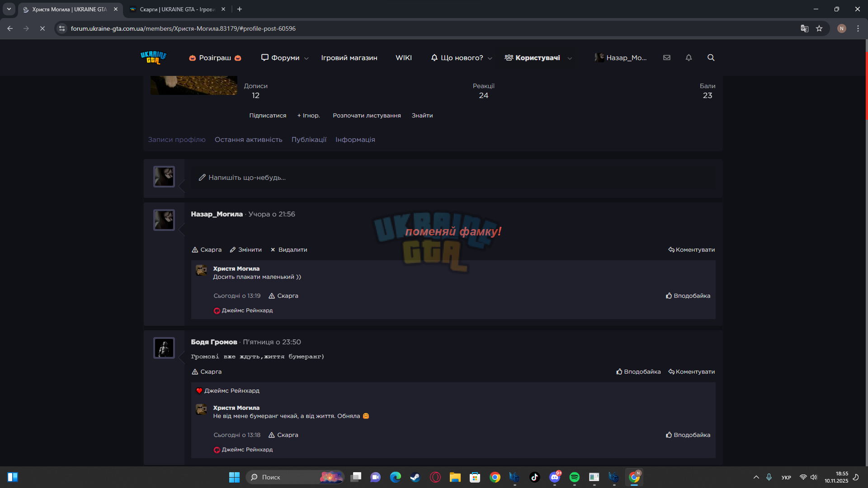Switch to the Остання активність tab
This screenshot has width=868, height=488.
click(248, 140)
